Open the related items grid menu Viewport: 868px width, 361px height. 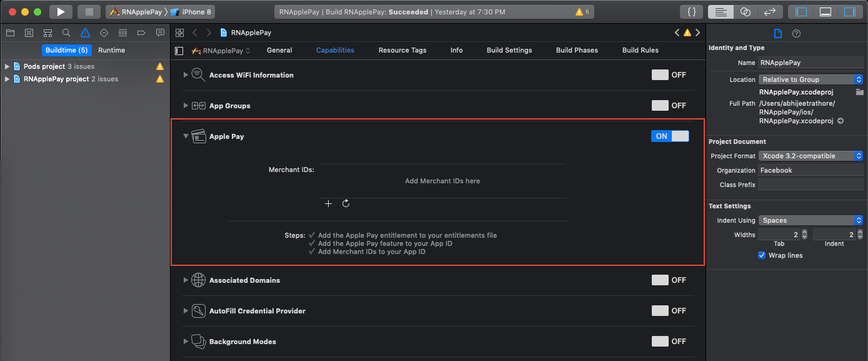click(x=180, y=33)
